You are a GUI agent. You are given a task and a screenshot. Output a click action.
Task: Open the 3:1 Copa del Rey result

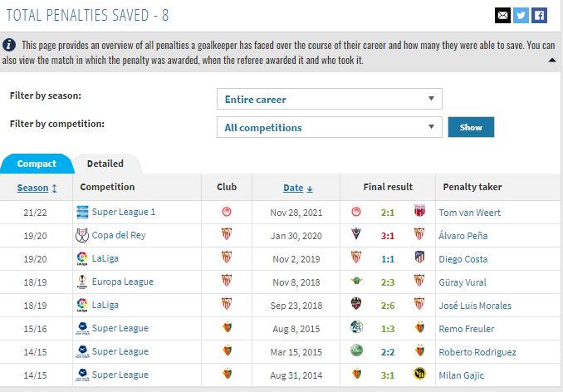click(x=388, y=236)
